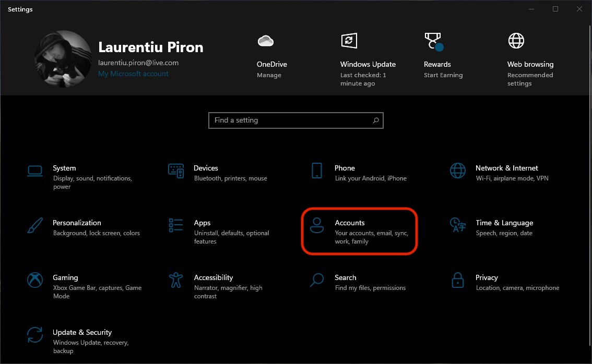Click the Accessibility title text
The image size is (592, 364).
tap(214, 277)
